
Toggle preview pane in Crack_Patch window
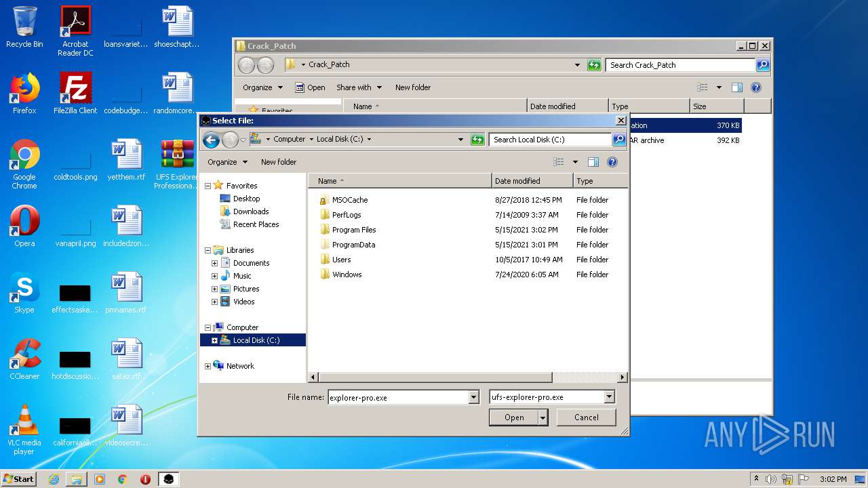(x=737, y=87)
